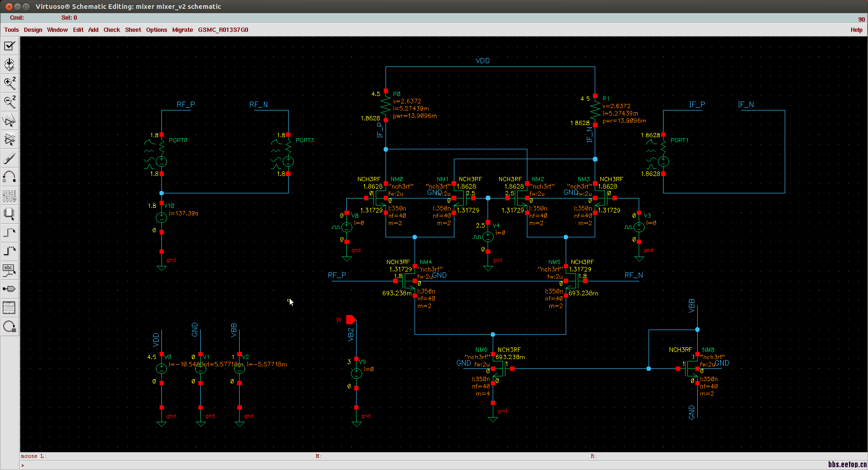Click the R0 resistor in schematic

pyautogui.click(x=386, y=105)
